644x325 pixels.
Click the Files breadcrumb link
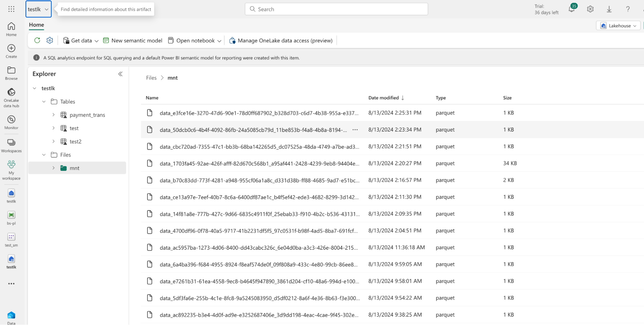151,78
